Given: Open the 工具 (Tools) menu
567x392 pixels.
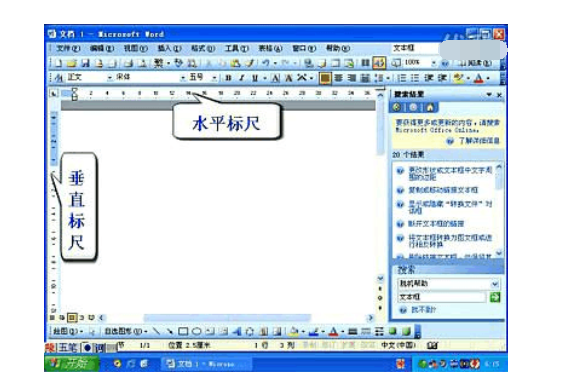Looking at the screenshot, I should click(237, 48).
